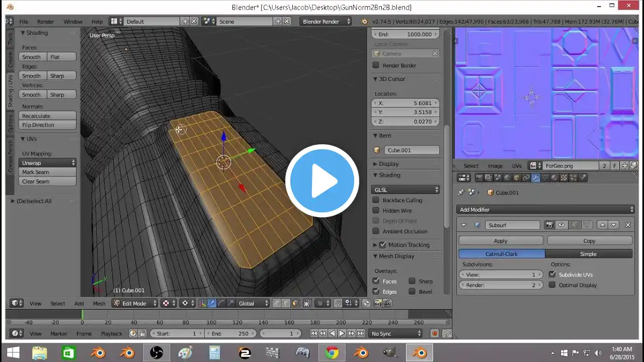Open the Add Modifier dropdown
Screen dimensions: 644x362
click(545, 210)
